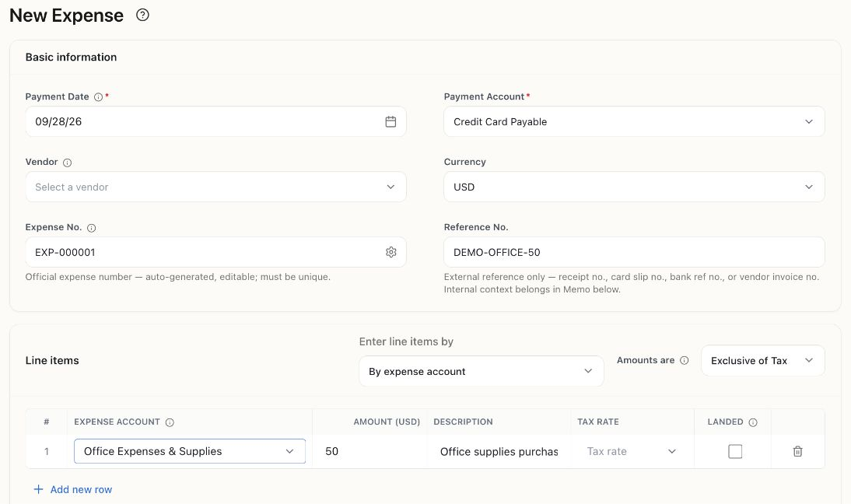Click the help icon beside New Expense

tap(142, 16)
